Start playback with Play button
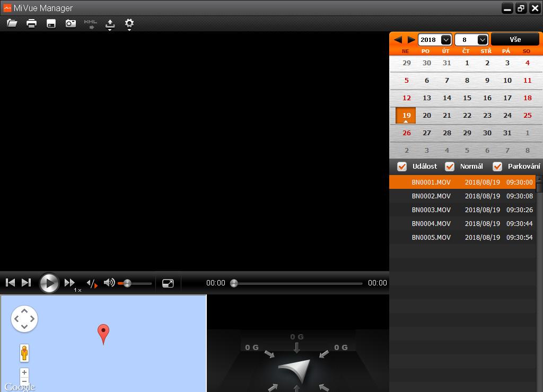Screen dimensions: 543x392 (49, 283)
